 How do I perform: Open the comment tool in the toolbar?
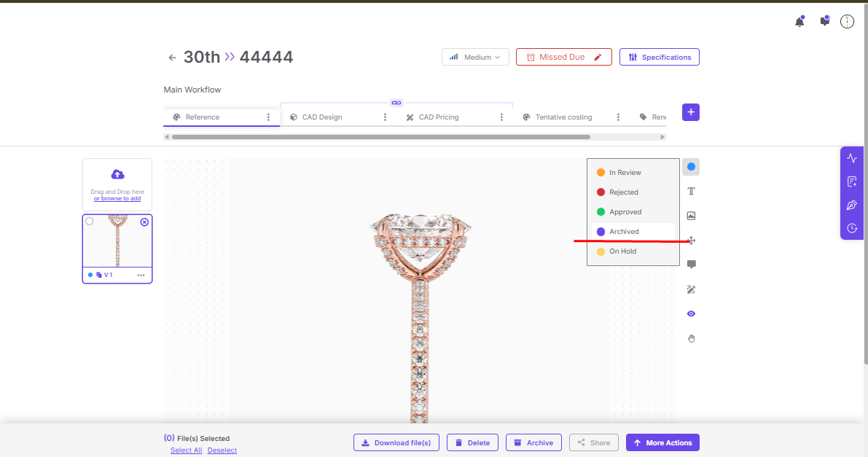click(x=691, y=265)
